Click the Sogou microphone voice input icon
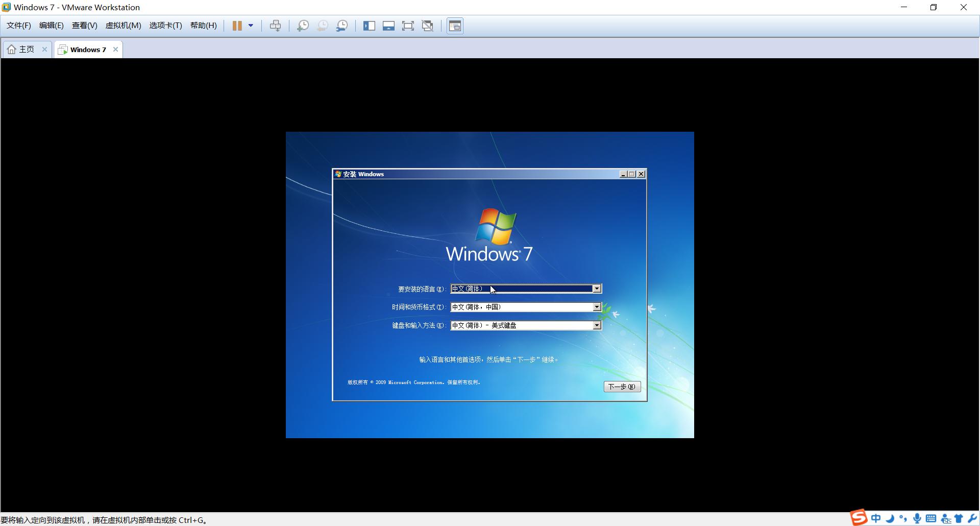The image size is (980, 526). (917, 519)
